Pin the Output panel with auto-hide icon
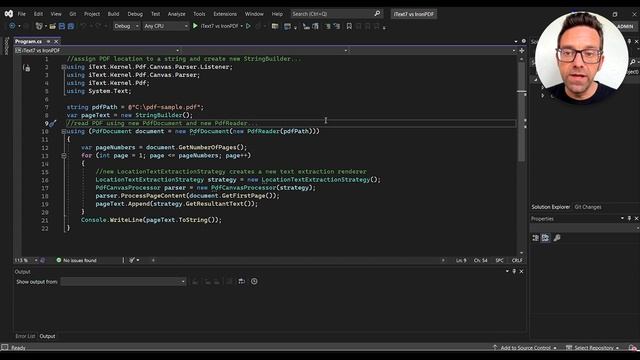Viewport: 640px width, 360px height. 514,271
